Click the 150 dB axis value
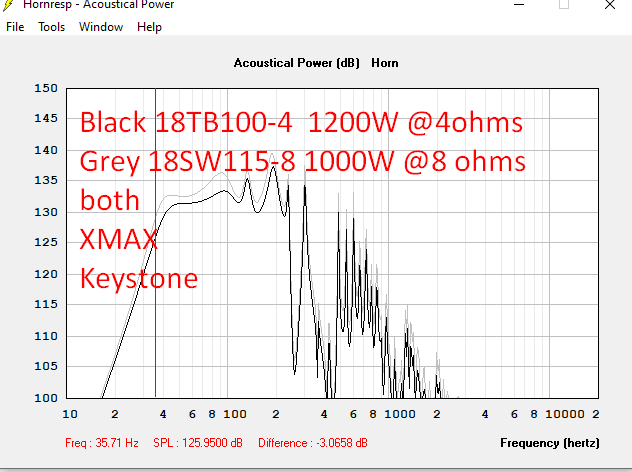 tap(46, 88)
